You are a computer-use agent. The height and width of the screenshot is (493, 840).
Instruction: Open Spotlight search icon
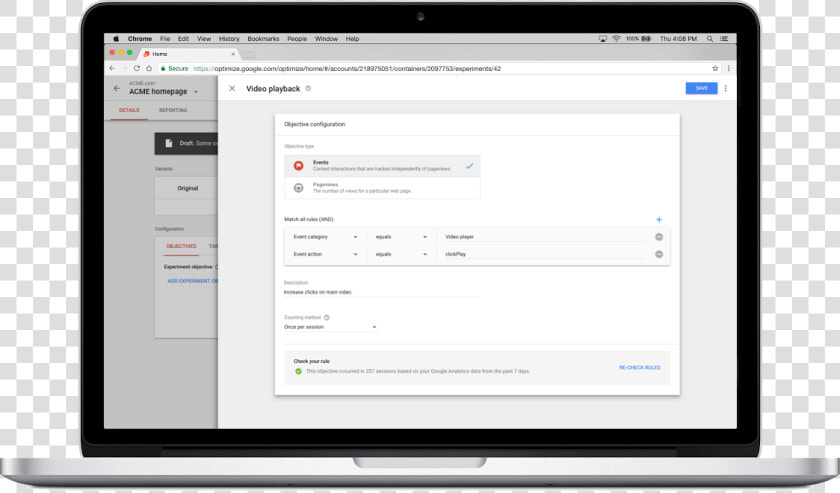710,39
